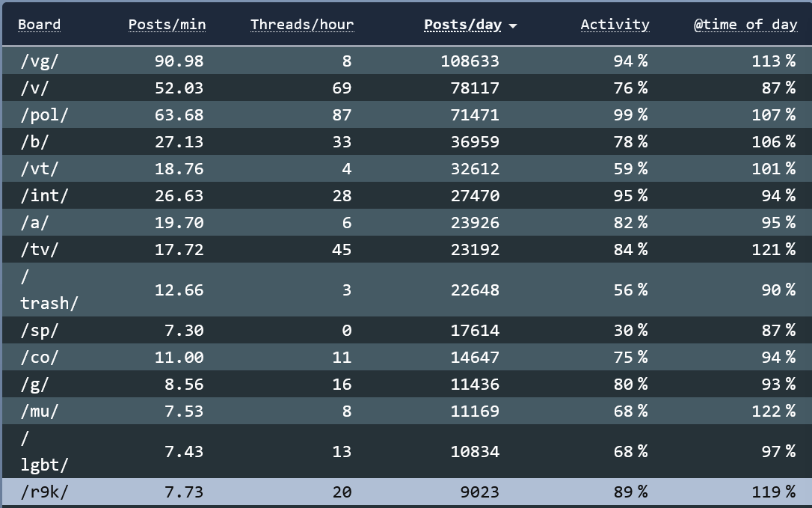
Task: Select the /tv/ board name
Action: (40, 249)
